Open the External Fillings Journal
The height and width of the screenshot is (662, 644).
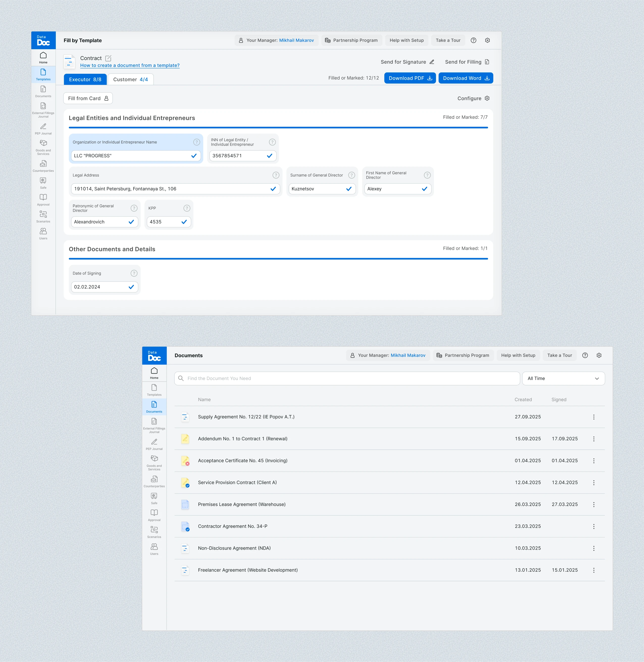(x=43, y=110)
